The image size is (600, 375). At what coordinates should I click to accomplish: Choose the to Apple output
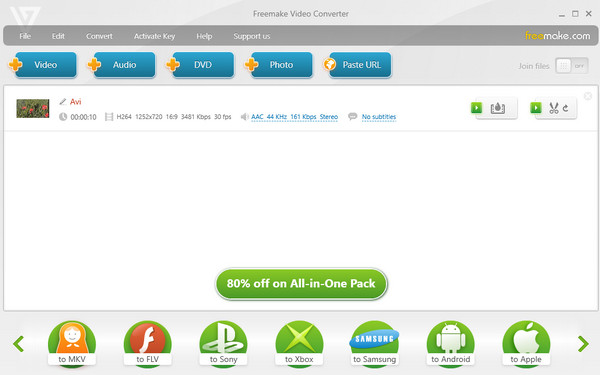coord(526,344)
